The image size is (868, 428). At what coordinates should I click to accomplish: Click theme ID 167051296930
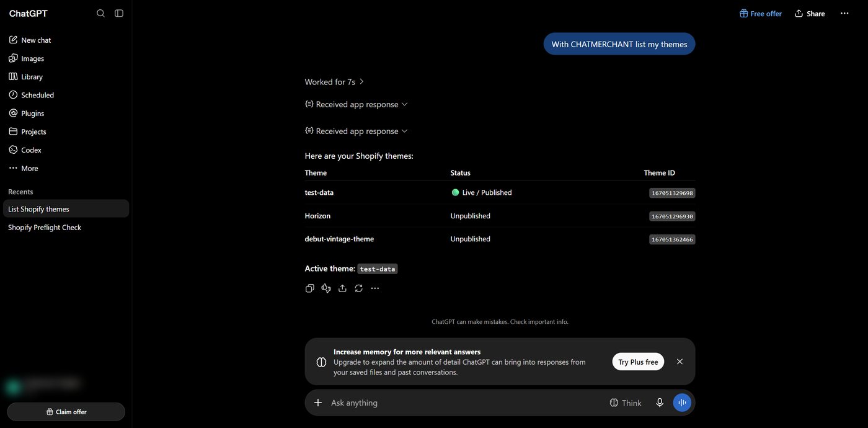point(672,216)
